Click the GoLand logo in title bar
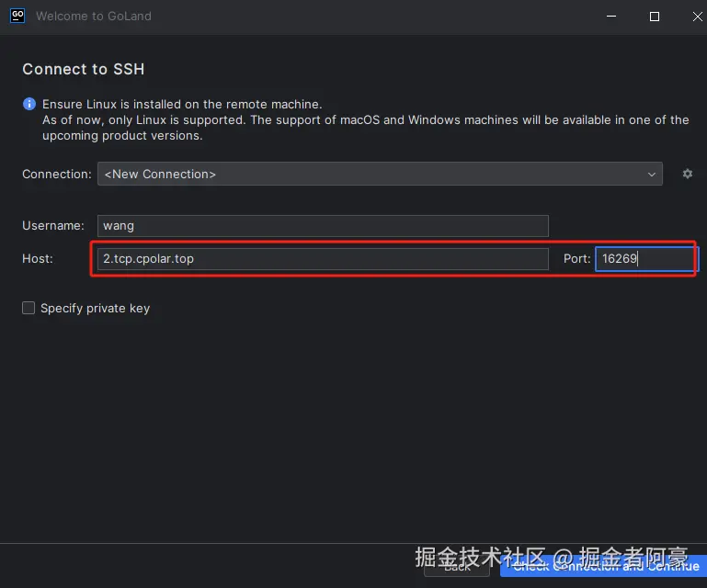This screenshot has width=707, height=588. [17, 16]
